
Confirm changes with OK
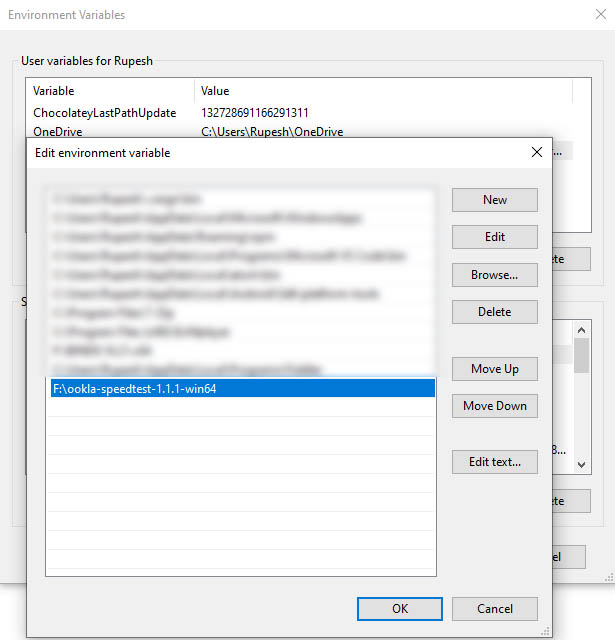coord(399,608)
